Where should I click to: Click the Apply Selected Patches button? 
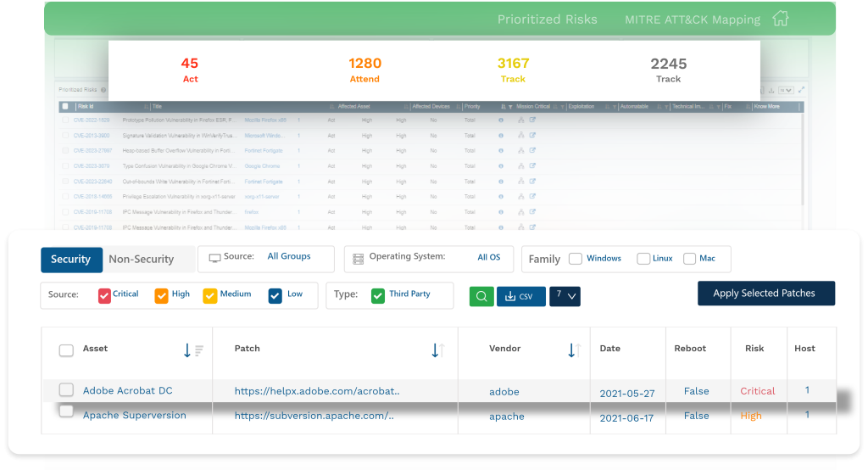[765, 294]
